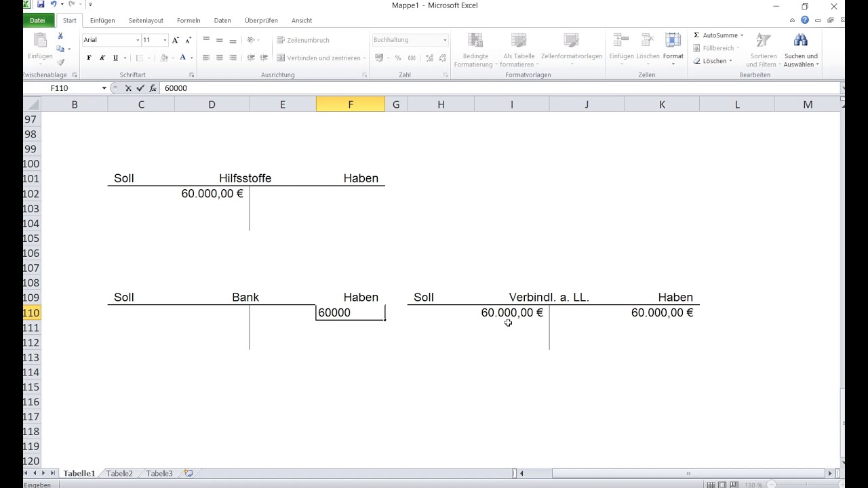Open Zellenformatvorlagen gallery
Image resolution: width=868 pixels, height=488 pixels.
(572, 50)
